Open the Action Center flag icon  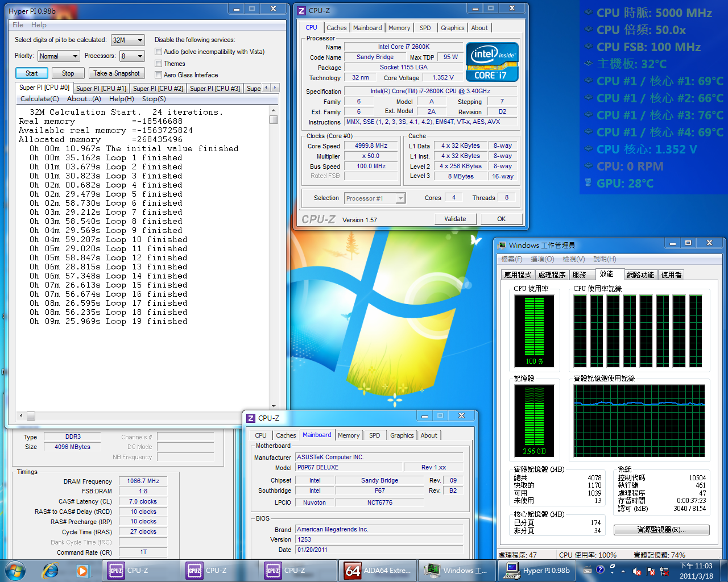coord(651,571)
